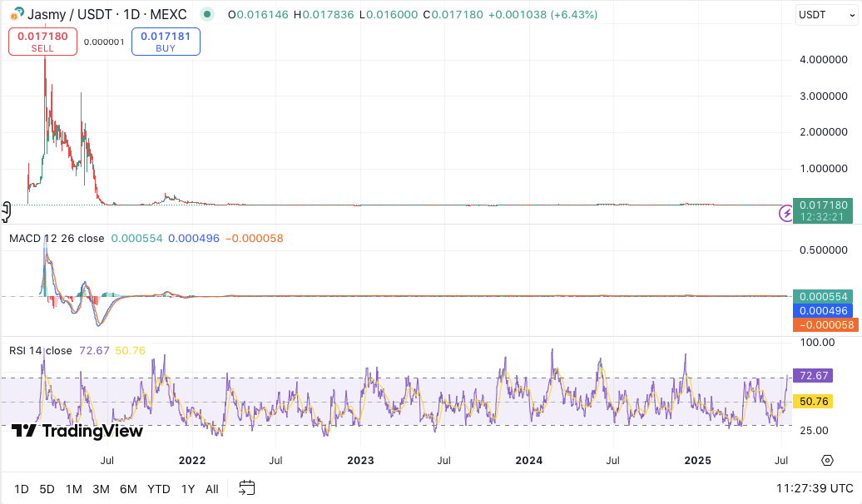Click the red SELL price button
862x504 pixels.
tap(43, 42)
